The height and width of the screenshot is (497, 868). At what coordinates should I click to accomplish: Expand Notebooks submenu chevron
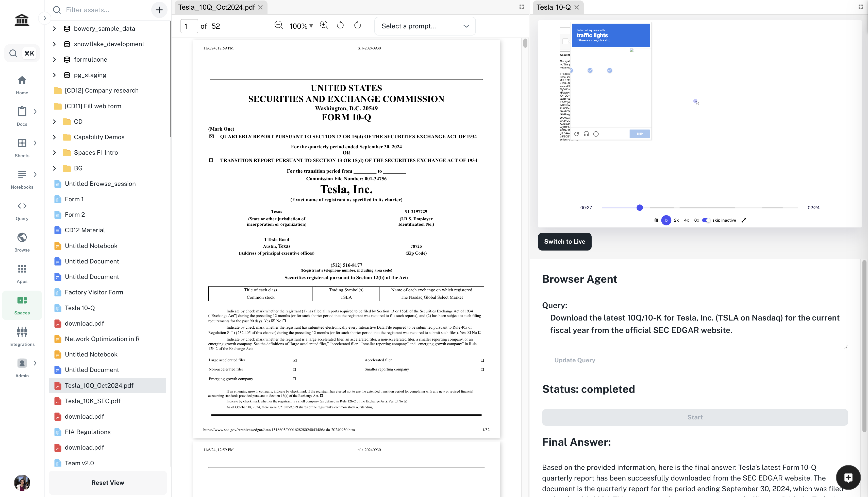35,174
